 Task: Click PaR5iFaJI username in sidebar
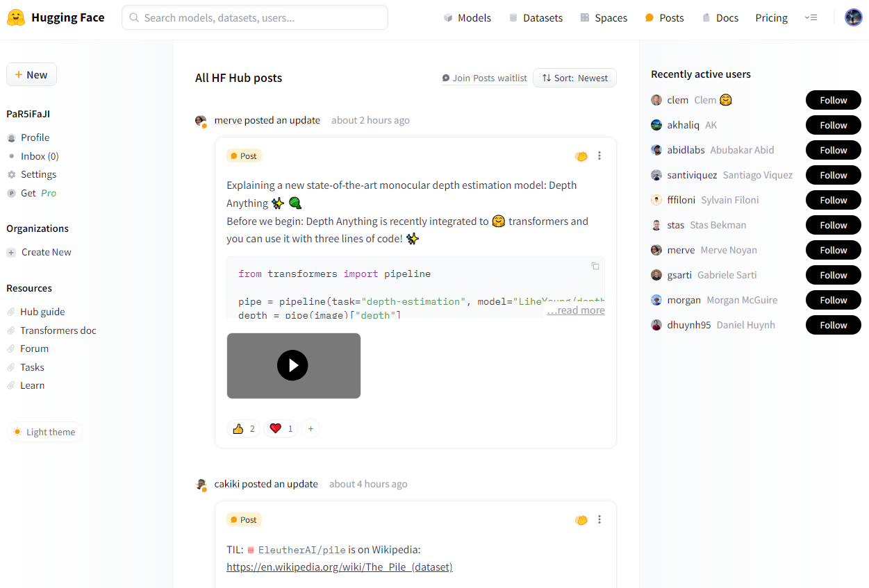(x=28, y=114)
